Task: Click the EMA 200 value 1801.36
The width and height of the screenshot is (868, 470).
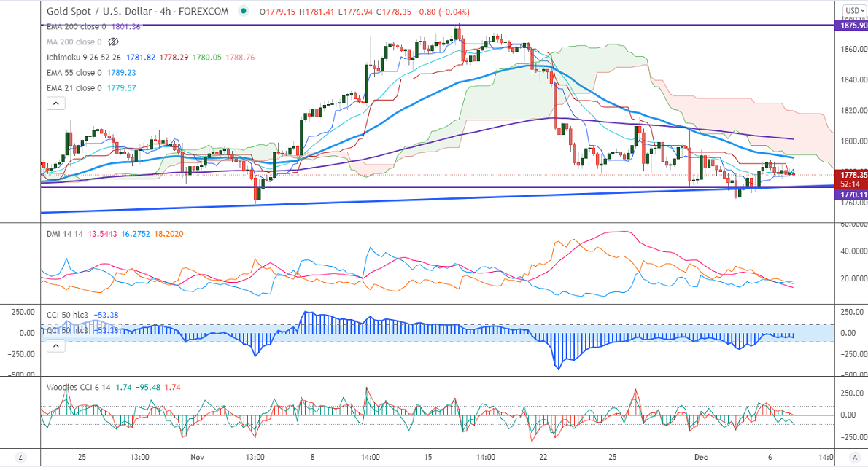Action: coord(126,26)
